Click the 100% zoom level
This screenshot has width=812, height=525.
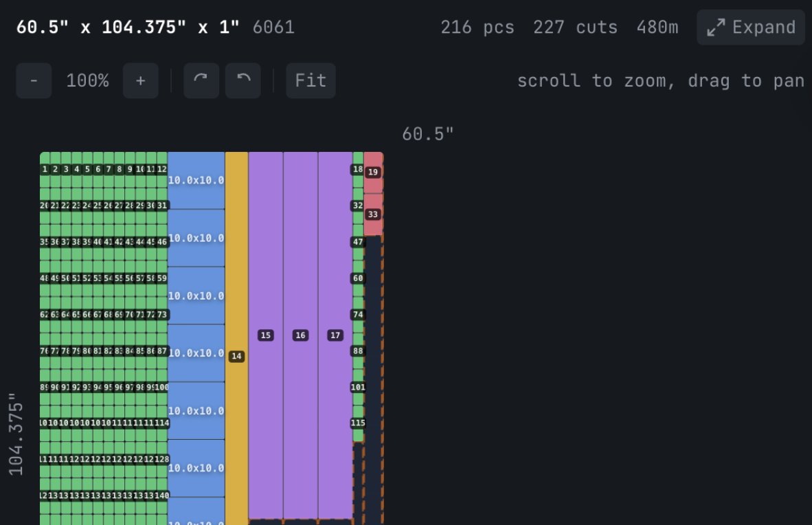pyautogui.click(x=87, y=80)
